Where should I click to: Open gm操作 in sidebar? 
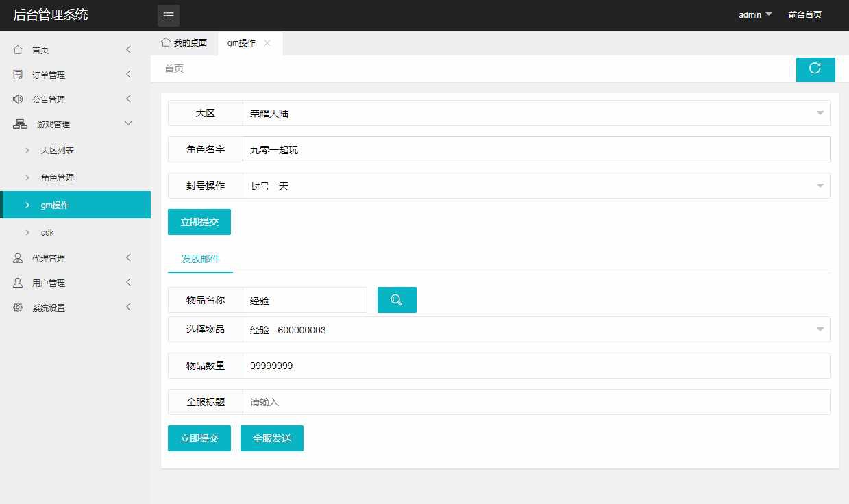(x=75, y=205)
